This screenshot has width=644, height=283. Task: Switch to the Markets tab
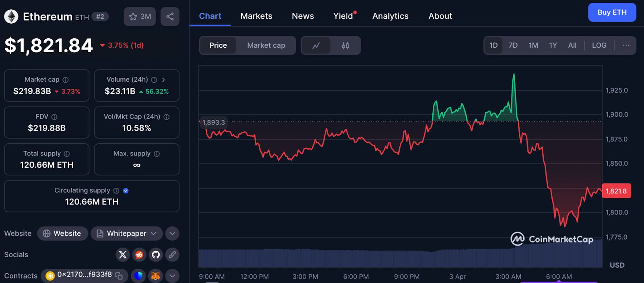(x=256, y=16)
